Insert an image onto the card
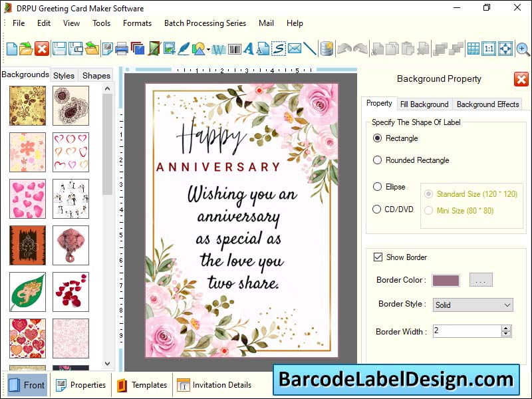This screenshot has width=532, height=399. click(x=169, y=48)
